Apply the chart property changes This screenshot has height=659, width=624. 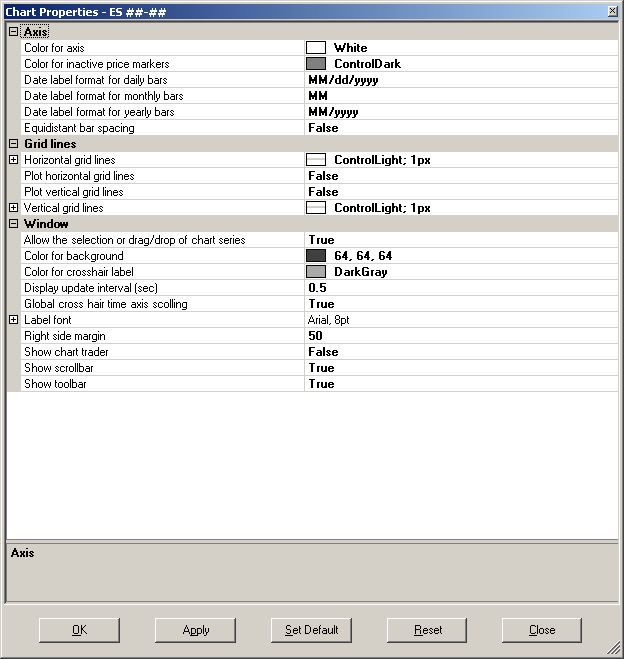195,630
